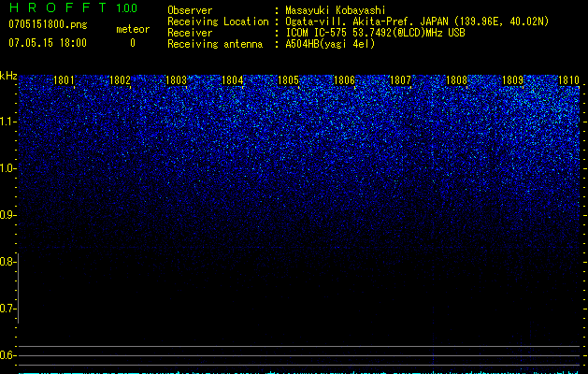Click the Ogata-vill. Akita-Pref. JAPAN location text
Image resolution: width=588 pixels, height=374 pixels.
[x=417, y=22]
